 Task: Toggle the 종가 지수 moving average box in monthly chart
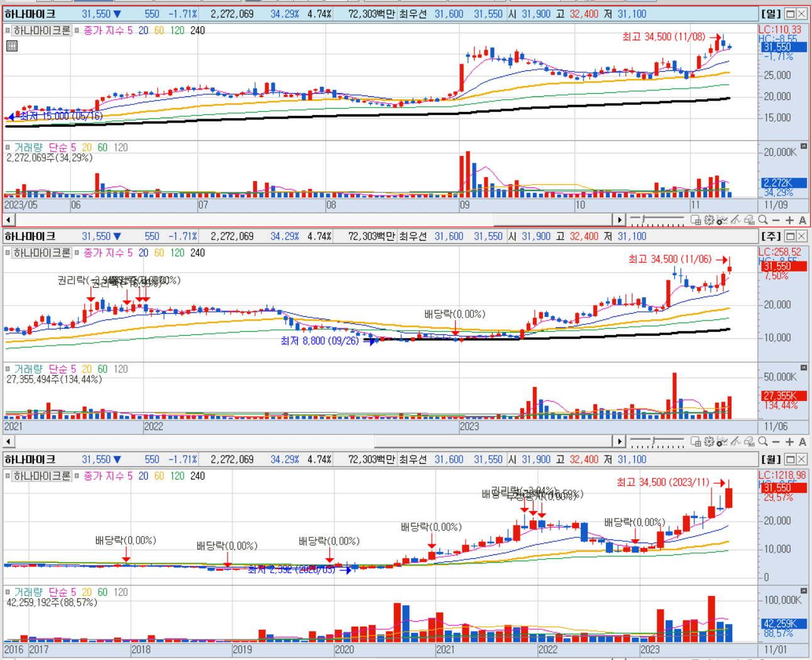click(77, 476)
